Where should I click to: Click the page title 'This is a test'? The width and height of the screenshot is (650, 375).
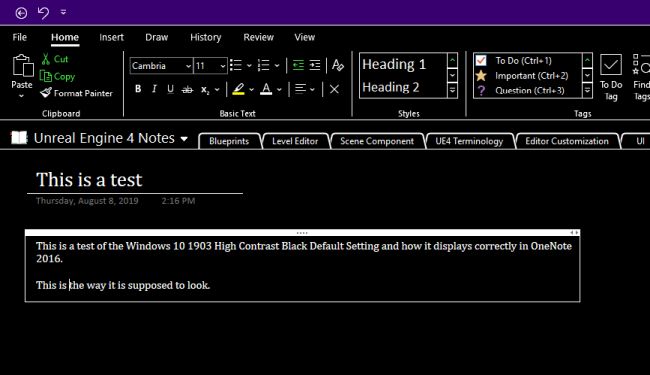[x=89, y=180]
